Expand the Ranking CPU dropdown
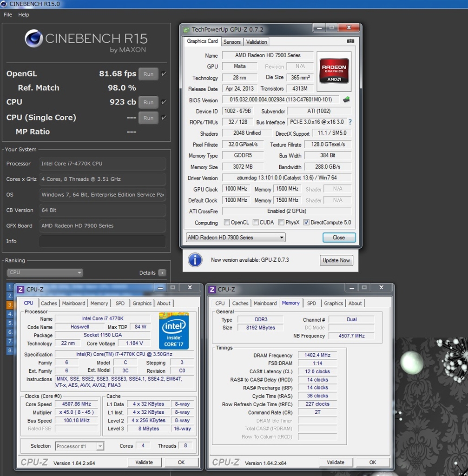The image size is (468, 476). [x=45, y=273]
